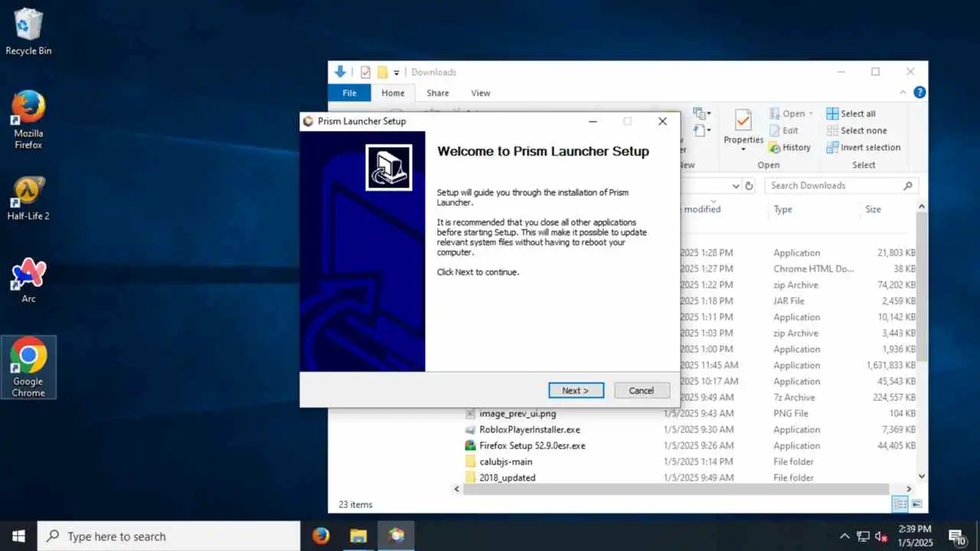This screenshot has width=980, height=551.
Task: Click the Explorer horizontal scrollbar
Action: [x=676, y=489]
